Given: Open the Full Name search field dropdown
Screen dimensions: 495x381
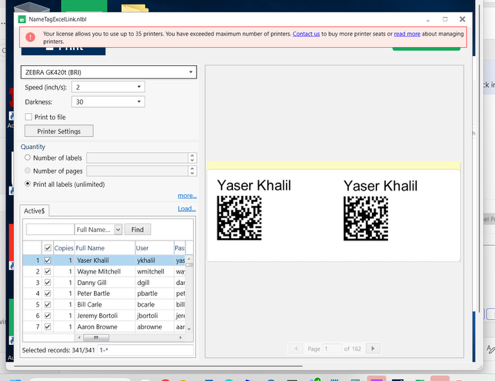Looking at the screenshot, I should pos(118,229).
